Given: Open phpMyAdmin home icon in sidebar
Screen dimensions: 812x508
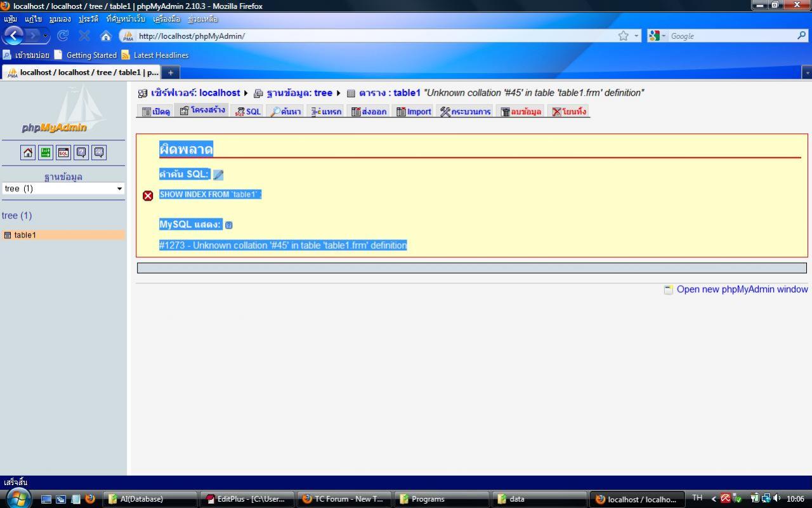Looking at the screenshot, I should coord(28,152).
